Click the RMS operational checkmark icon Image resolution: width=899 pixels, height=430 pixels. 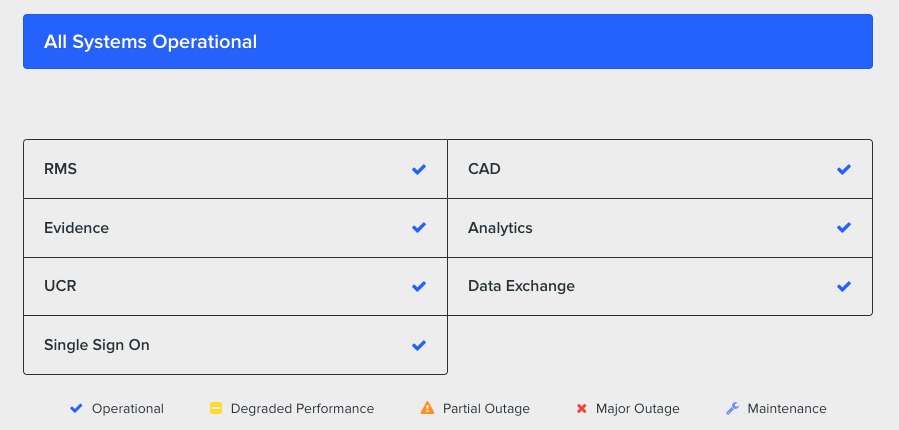419,169
